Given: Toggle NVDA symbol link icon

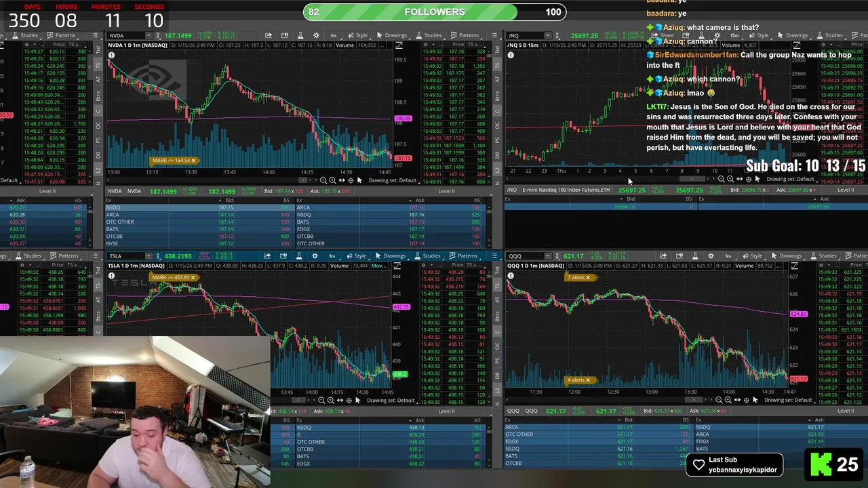Looking at the screenshot, I should [158, 35].
